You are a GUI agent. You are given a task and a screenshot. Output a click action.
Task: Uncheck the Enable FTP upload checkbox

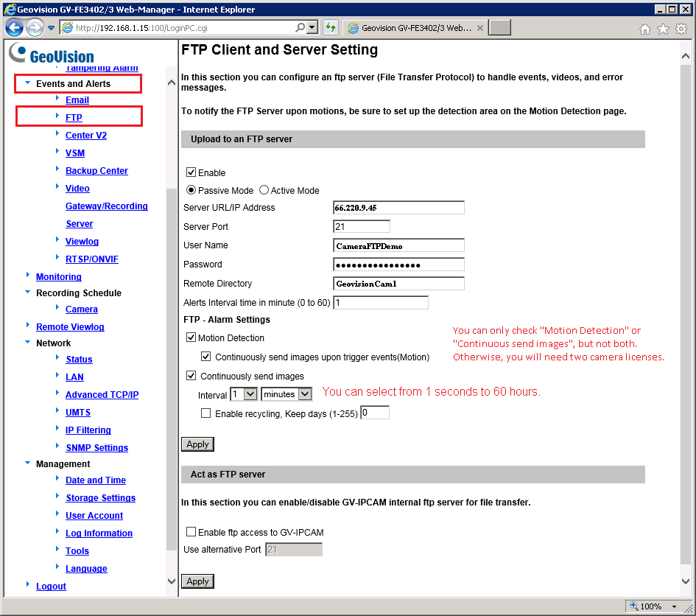[191, 172]
